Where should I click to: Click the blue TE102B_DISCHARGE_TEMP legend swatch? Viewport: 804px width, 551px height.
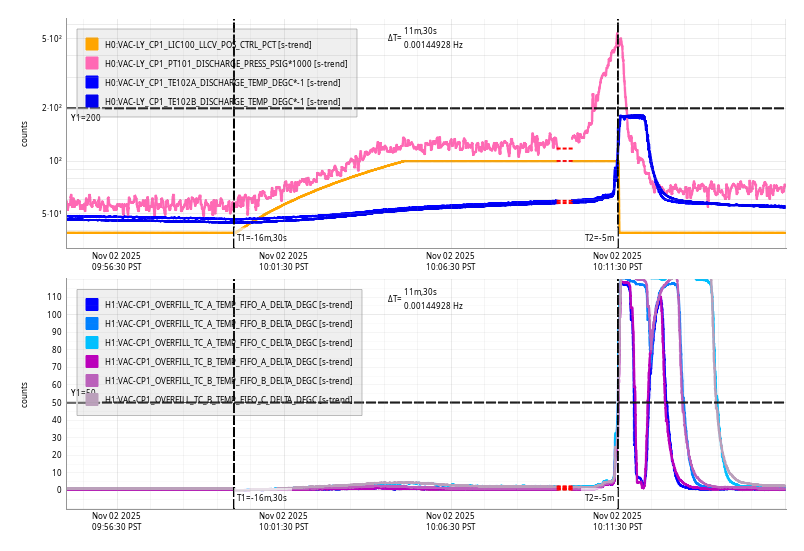point(92,101)
